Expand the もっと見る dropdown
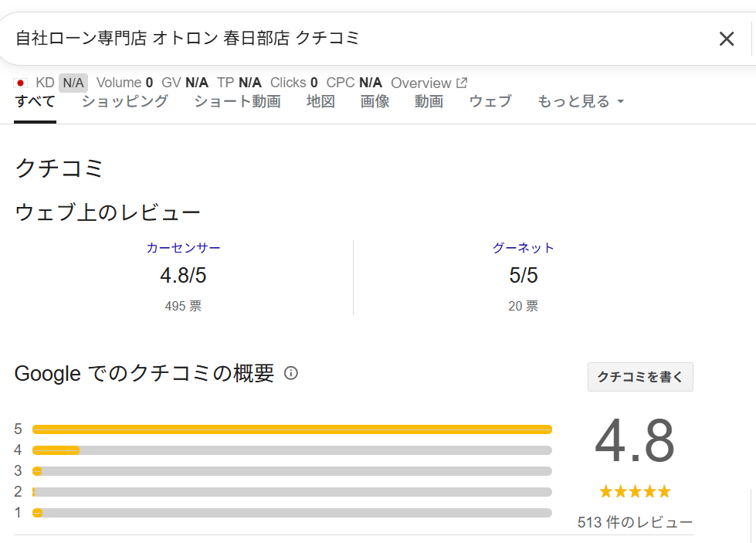Viewport: 756px width, 543px height. pos(581,101)
